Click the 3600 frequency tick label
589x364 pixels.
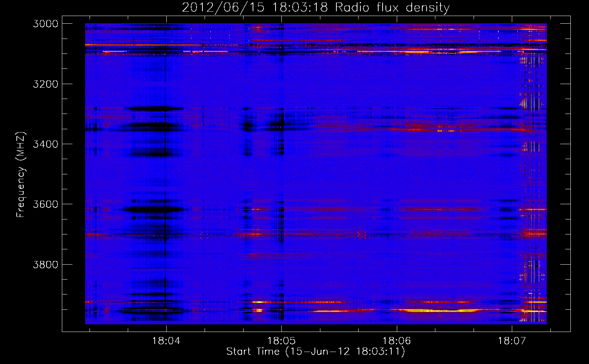pyautogui.click(x=46, y=204)
